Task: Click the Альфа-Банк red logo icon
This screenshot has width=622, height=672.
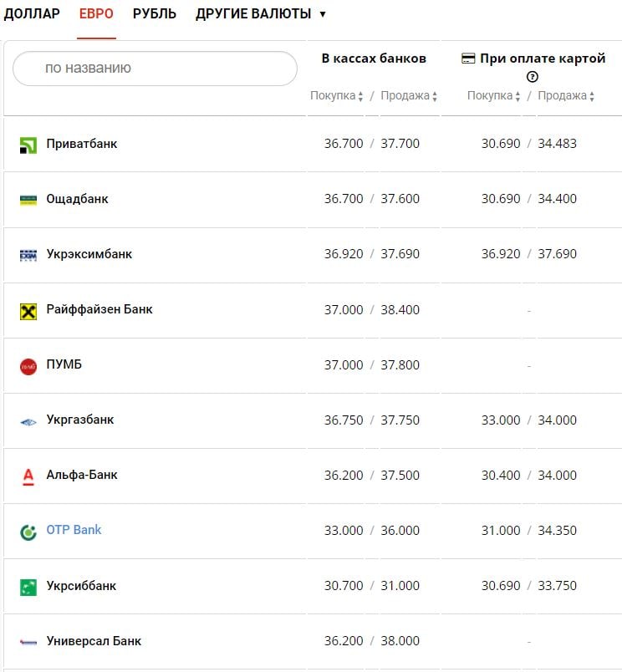Action: coord(28,476)
